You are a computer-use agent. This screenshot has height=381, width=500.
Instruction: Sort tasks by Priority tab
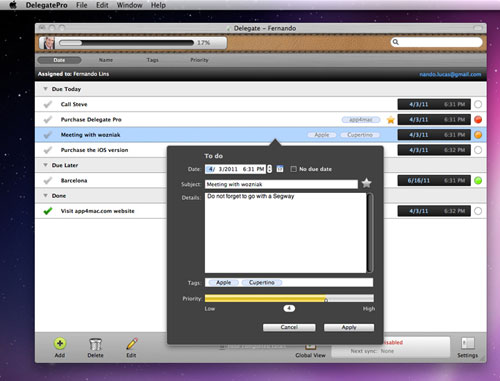coord(199,60)
